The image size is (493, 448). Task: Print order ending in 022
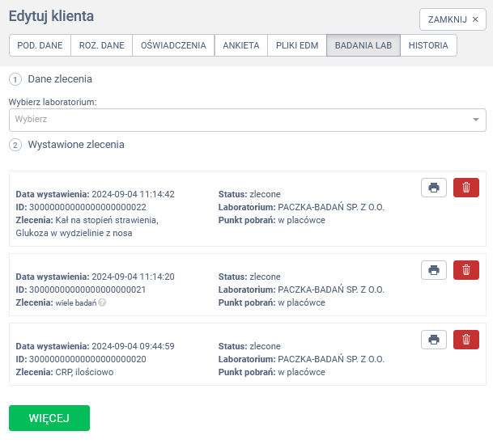tap(434, 188)
